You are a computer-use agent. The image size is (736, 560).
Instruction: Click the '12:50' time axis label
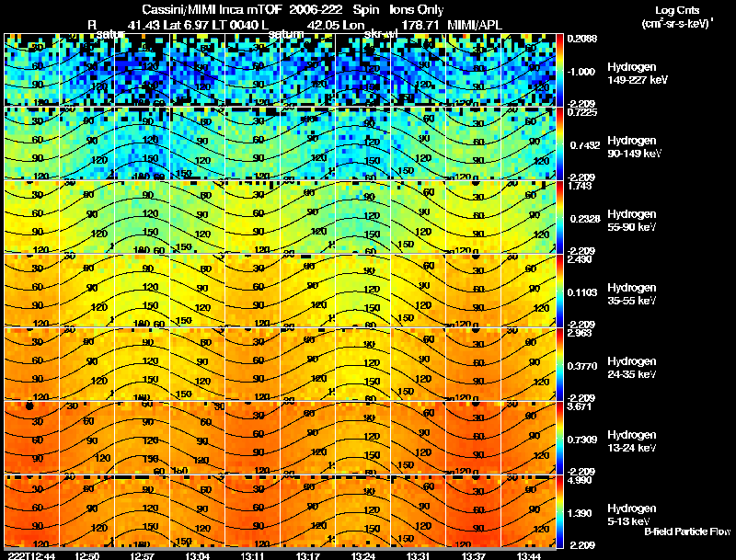[x=86, y=556]
